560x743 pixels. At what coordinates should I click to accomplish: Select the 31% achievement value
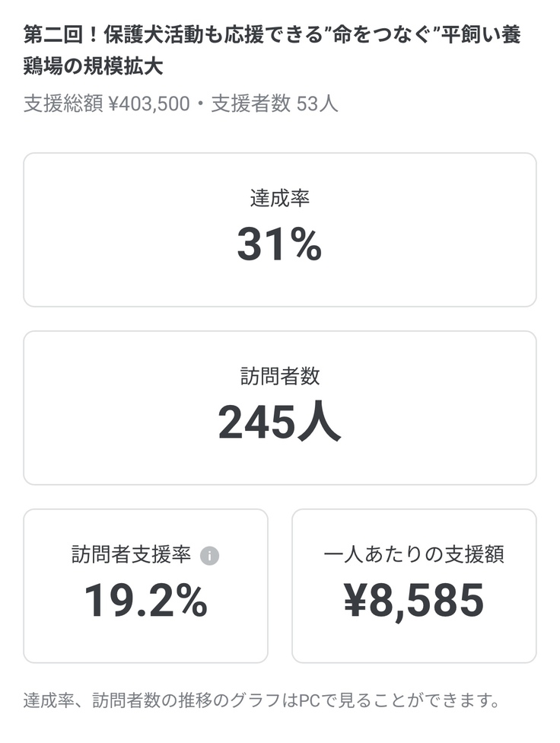coord(279,245)
